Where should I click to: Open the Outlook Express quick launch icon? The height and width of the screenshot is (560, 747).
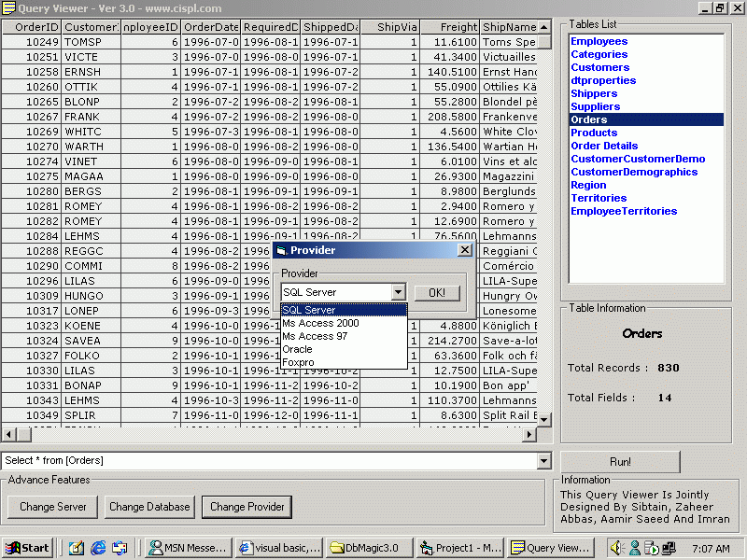click(120, 548)
